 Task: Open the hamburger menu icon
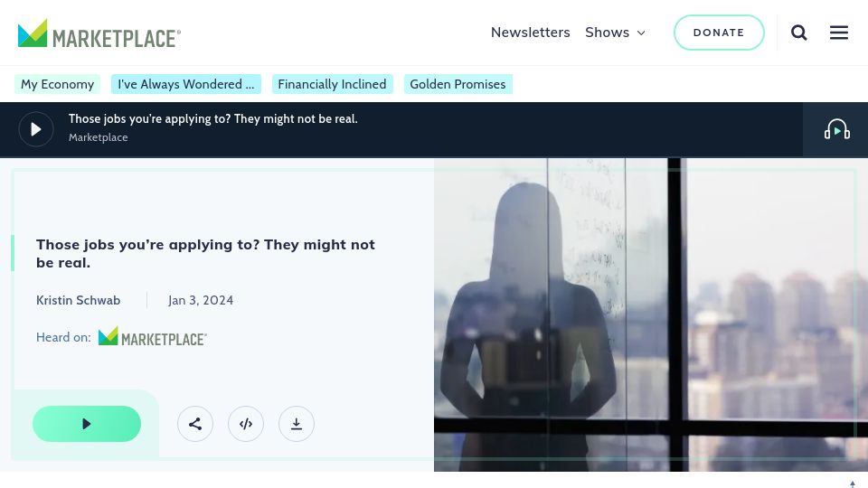pos(839,33)
